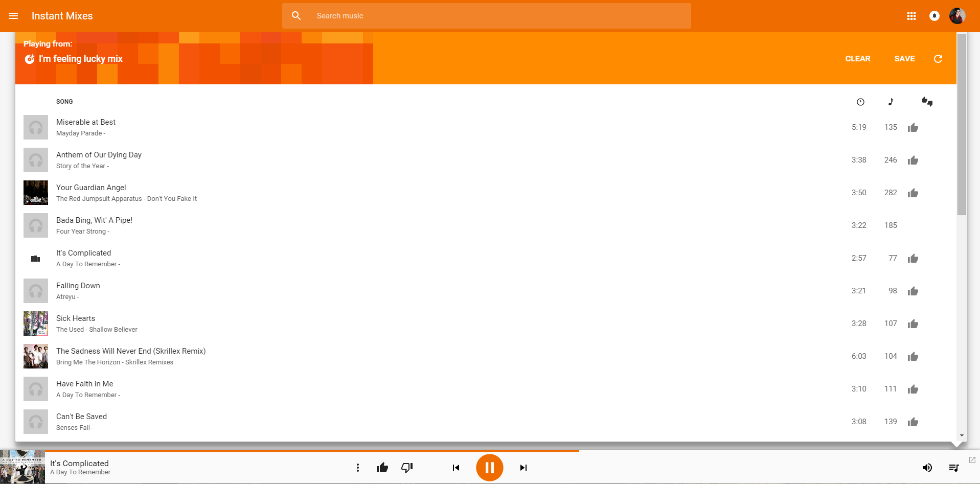Click Your Guardian Angel album art
980x484 pixels.
coord(36,193)
